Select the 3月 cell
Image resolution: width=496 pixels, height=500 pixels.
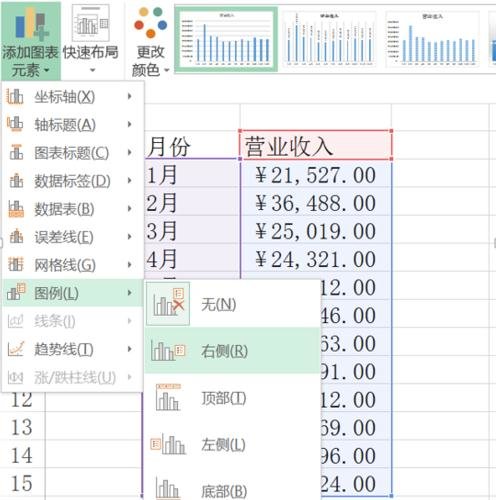192,230
